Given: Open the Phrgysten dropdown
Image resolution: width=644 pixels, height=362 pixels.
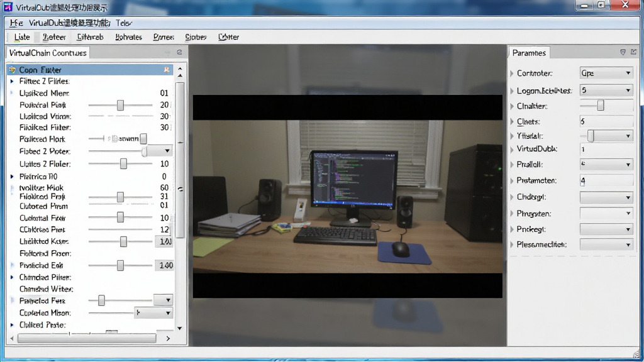Looking at the screenshot, I should 606,214.
